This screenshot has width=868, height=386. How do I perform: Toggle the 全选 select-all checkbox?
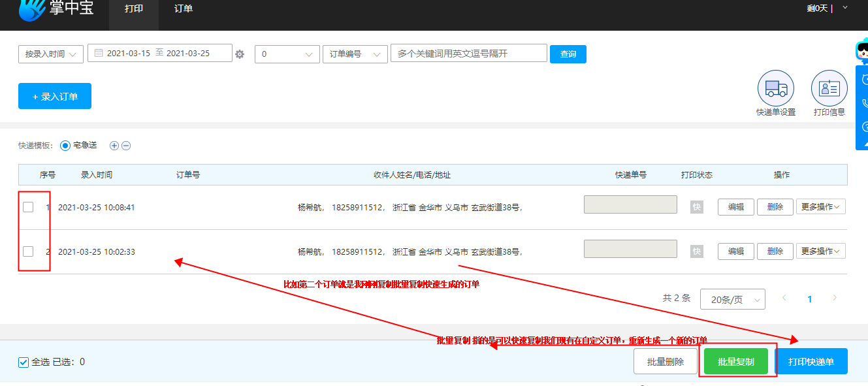24,362
